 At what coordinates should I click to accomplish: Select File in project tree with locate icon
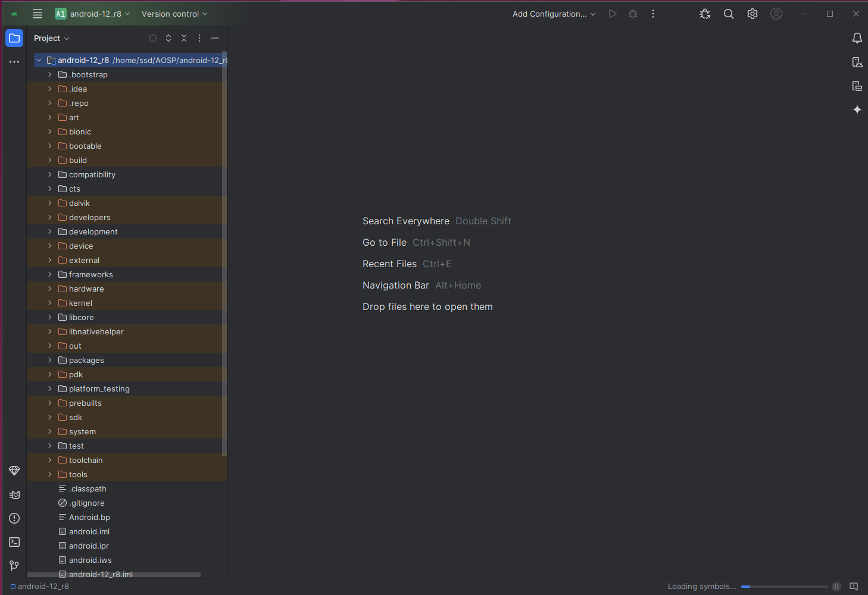[153, 37]
